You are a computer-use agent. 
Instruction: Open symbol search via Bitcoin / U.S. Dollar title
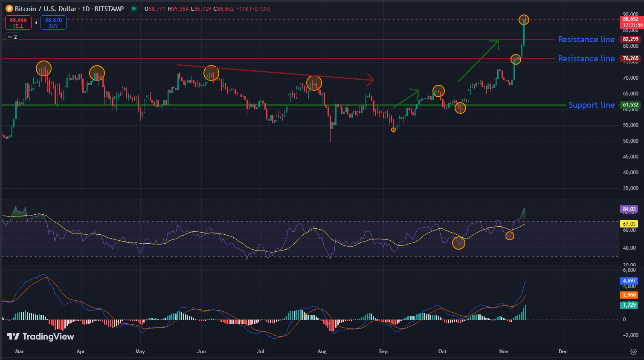tap(69, 9)
